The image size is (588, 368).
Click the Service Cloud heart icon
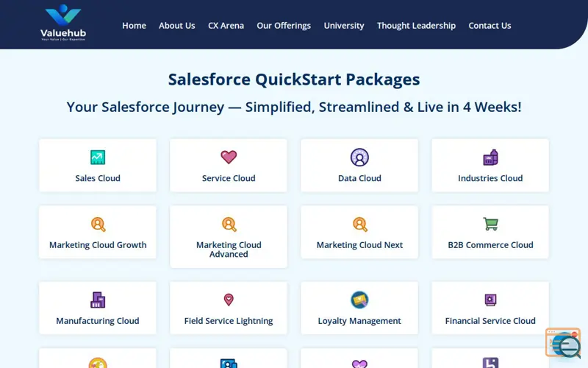229,157
